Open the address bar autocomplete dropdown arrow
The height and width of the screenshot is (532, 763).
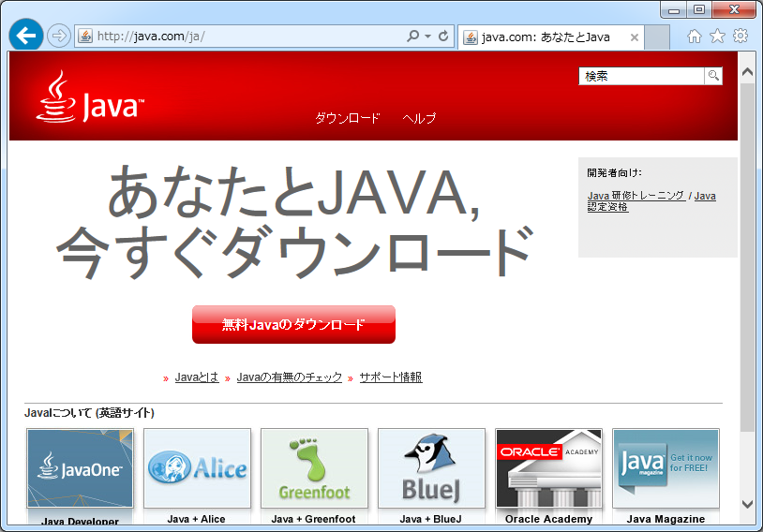[x=427, y=37]
